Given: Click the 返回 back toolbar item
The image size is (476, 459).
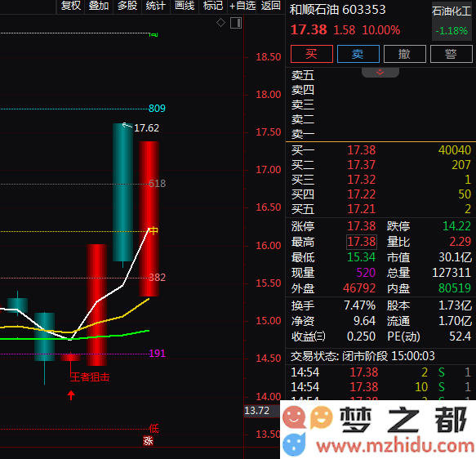Looking at the screenshot, I should click(270, 6).
